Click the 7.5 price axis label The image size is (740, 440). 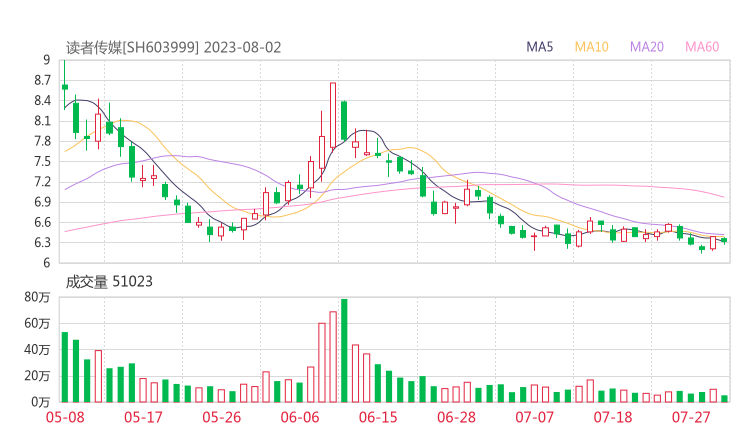42,161
